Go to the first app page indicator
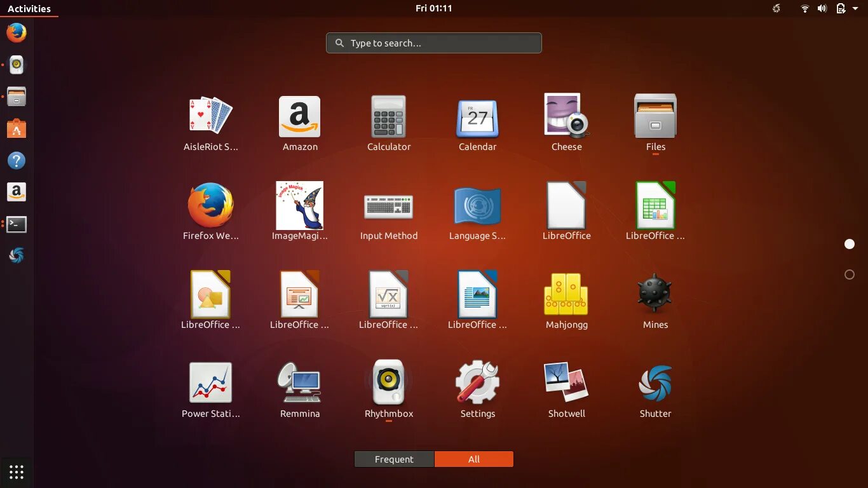The image size is (868, 488). tap(850, 244)
